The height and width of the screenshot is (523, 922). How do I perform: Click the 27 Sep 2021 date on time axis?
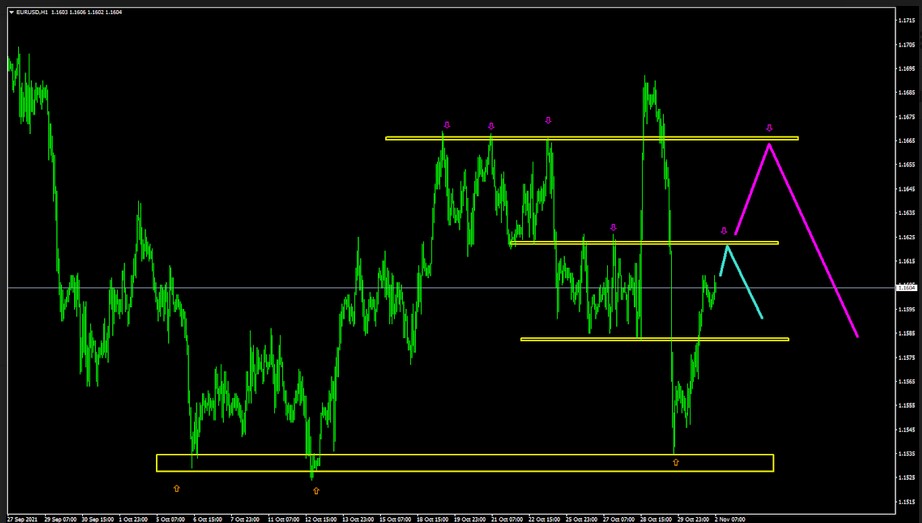pyautogui.click(x=22, y=519)
